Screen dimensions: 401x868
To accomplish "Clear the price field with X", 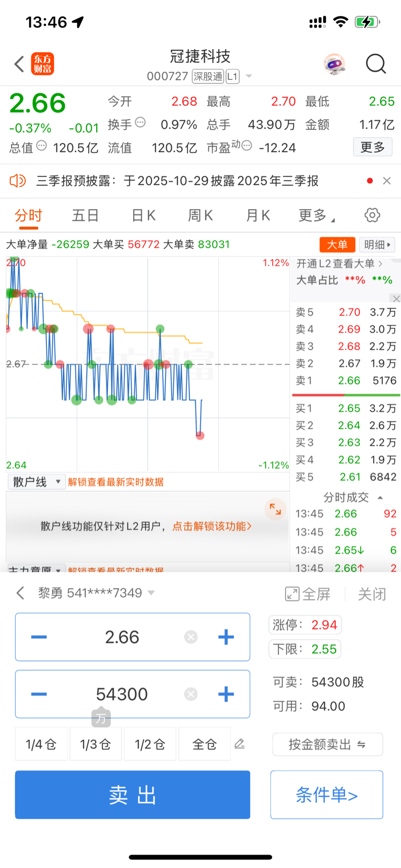I will tap(191, 637).
